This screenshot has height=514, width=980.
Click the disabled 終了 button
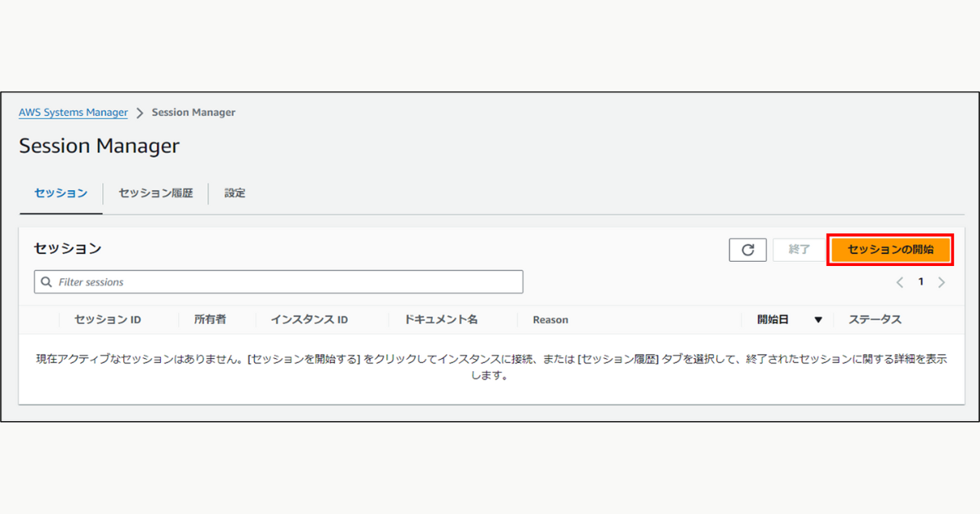point(800,250)
